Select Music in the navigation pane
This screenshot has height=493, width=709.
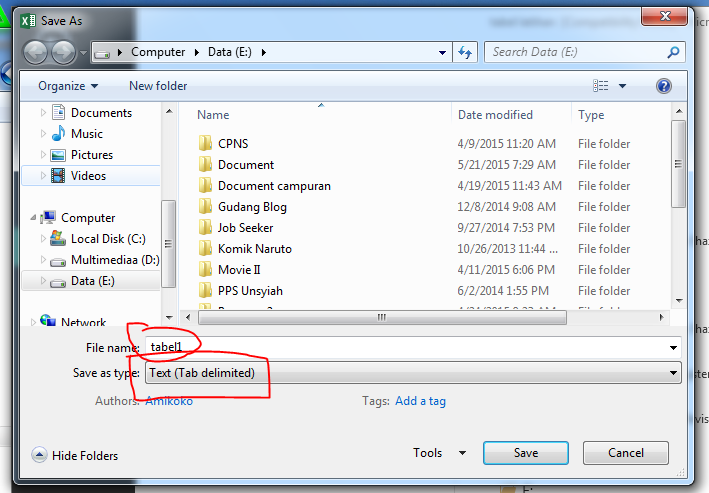(87, 134)
